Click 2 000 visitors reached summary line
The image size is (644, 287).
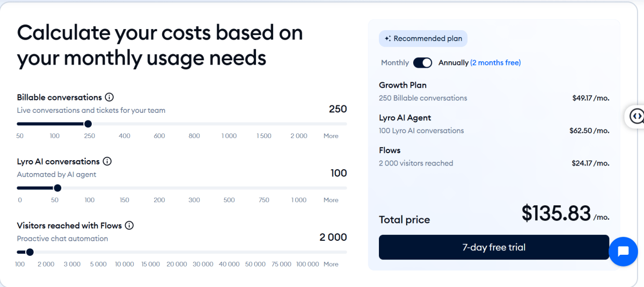click(x=416, y=163)
